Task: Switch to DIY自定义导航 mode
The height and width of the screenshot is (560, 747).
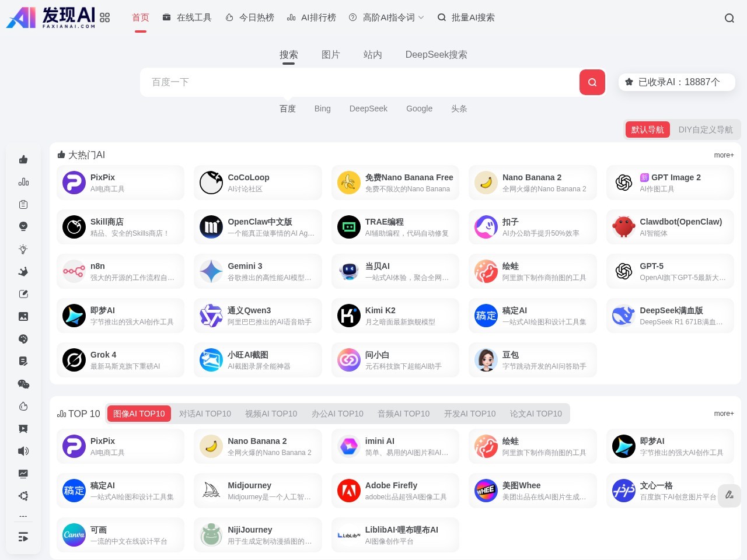Action: (x=706, y=129)
